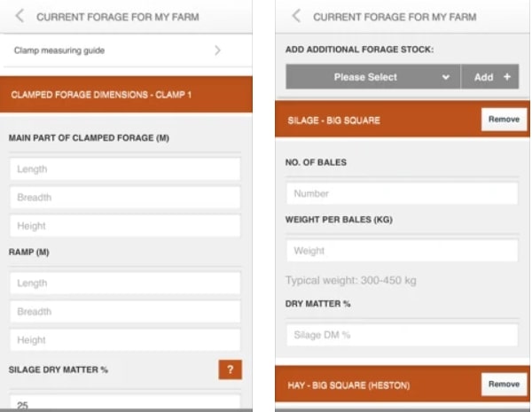Select the silage dry matter field showing 25
532x412 pixels.
click(x=125, y=403)
